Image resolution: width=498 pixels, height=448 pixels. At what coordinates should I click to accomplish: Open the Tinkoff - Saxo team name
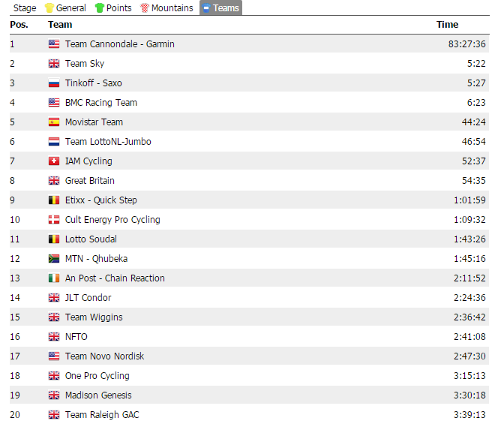pyautogui.click(x=93, y=83)
